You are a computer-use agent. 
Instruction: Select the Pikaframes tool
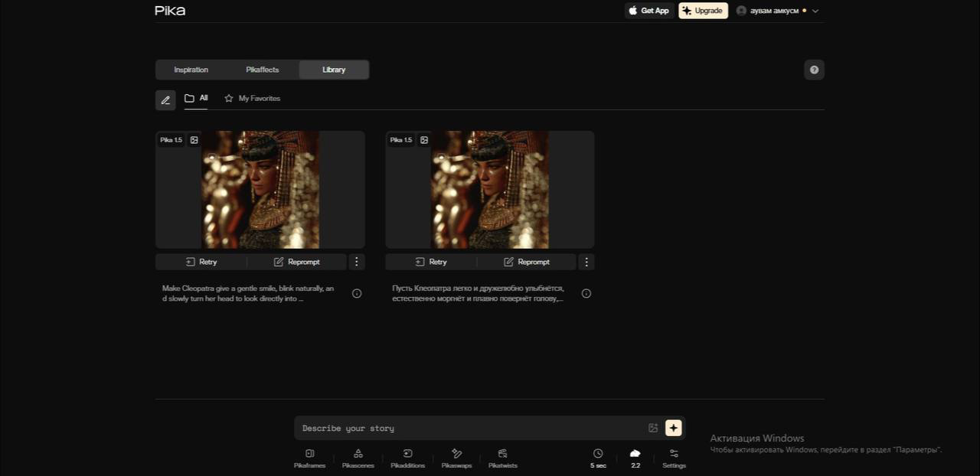(309, 459)
